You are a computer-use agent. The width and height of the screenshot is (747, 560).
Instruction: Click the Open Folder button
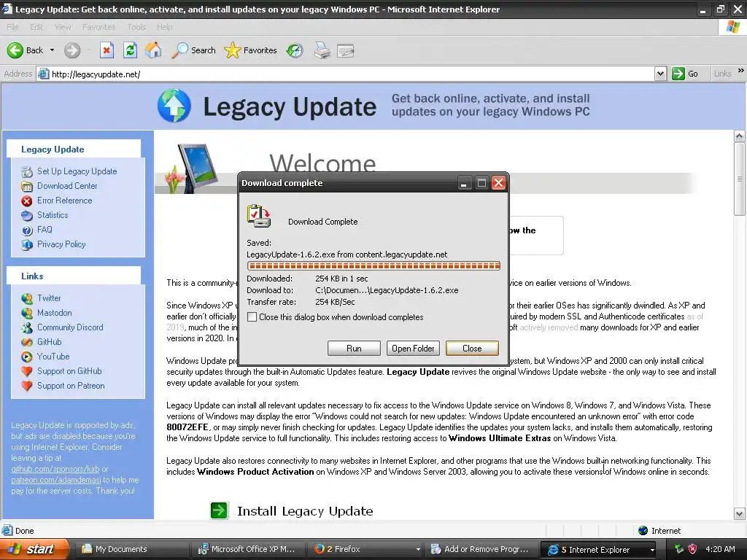413,348
